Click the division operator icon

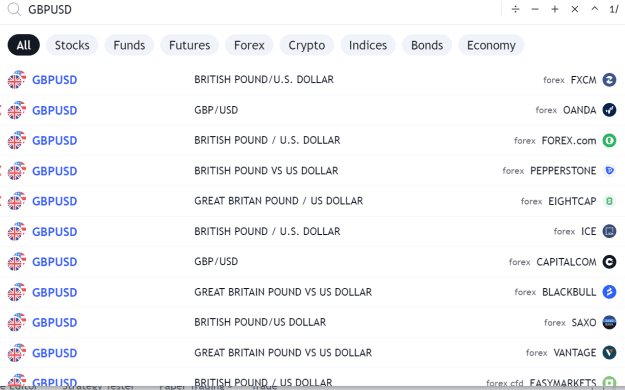pyautogui.click(x=515, y=9)
